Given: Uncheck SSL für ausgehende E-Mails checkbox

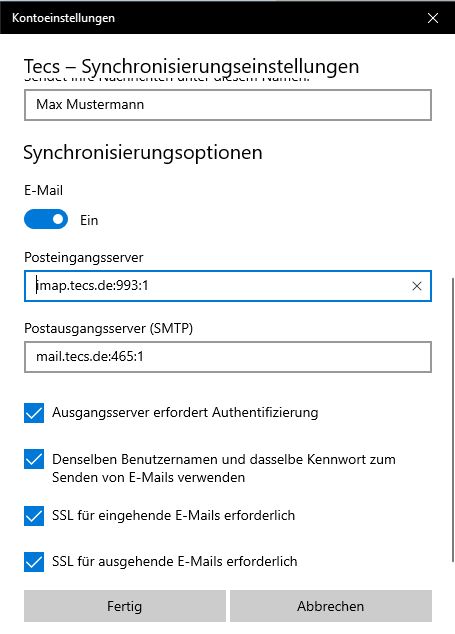Looking at the screenshot, I should [34, 562].
